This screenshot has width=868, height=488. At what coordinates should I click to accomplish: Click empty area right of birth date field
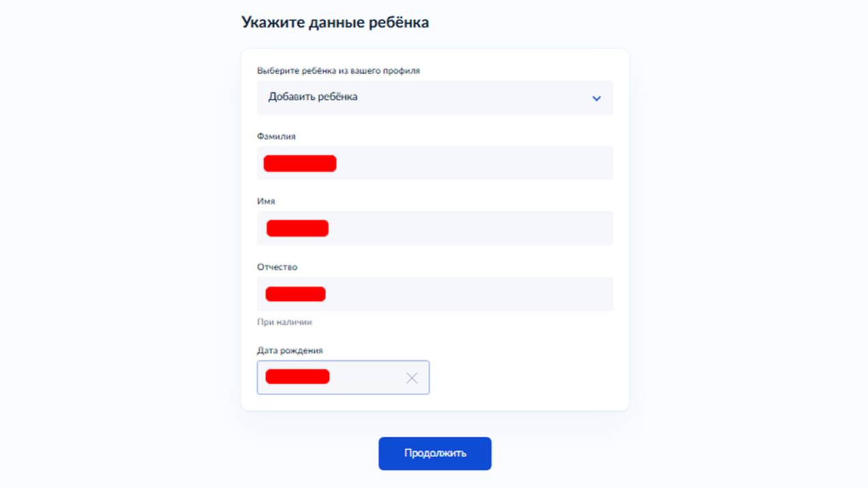[525, 377]
